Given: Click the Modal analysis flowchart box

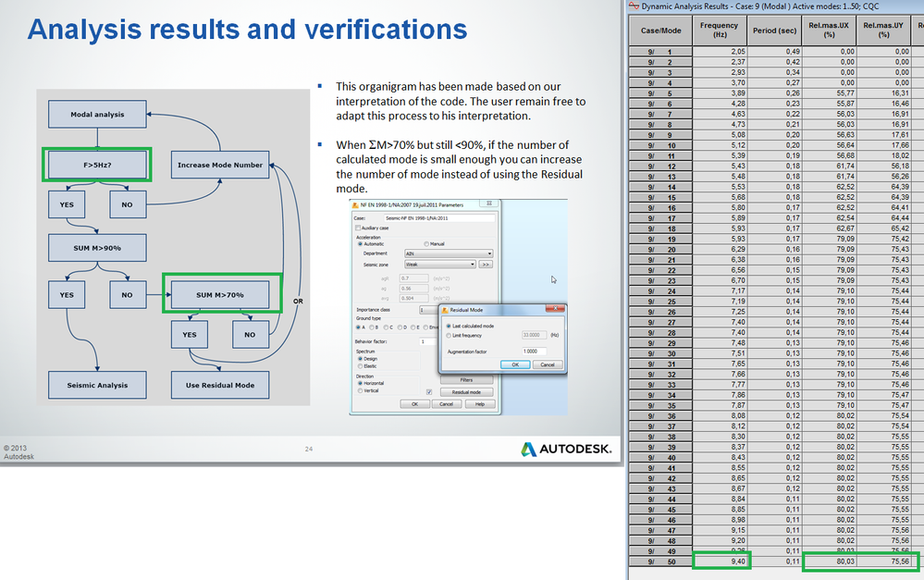Looking at the screenshot, I should tap(97, 115).
